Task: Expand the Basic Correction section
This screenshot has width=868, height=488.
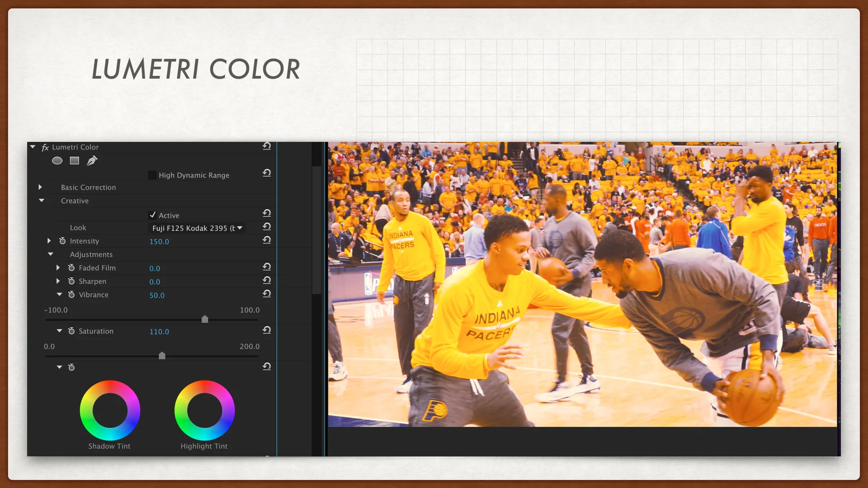Action: [x=40, y=187]
